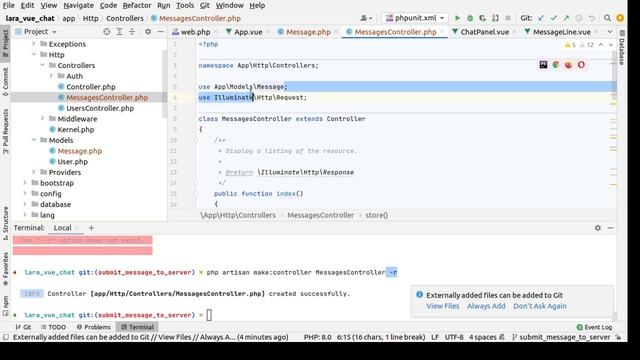Image resolution: width=640 pixels, height=360 pixels.
Task: Collapse the Models folder
Action: coord(34,140)
